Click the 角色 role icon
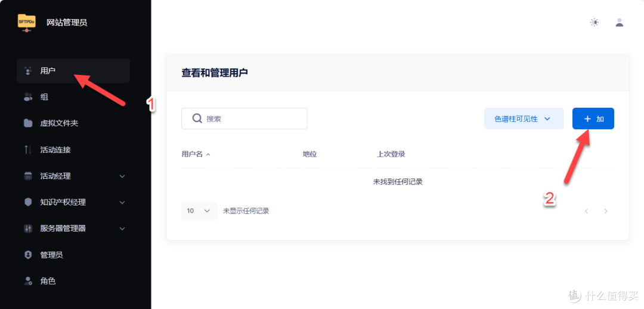 click(x=28, y=281)
